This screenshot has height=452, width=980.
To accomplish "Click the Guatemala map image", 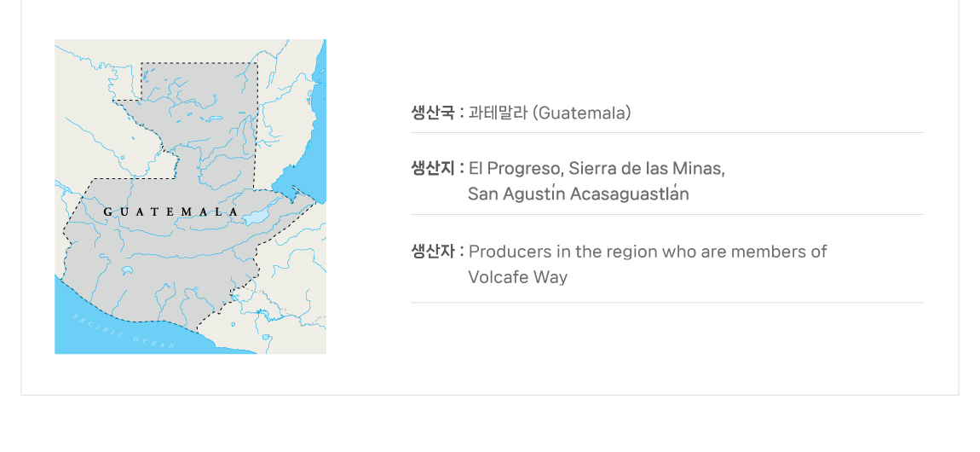I will [190, 196].
